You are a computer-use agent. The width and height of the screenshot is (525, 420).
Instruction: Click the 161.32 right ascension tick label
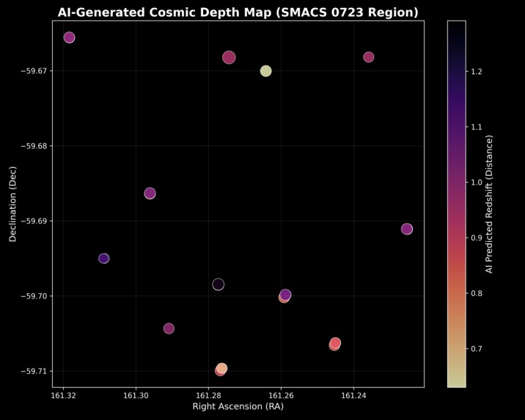coord(63,396)
